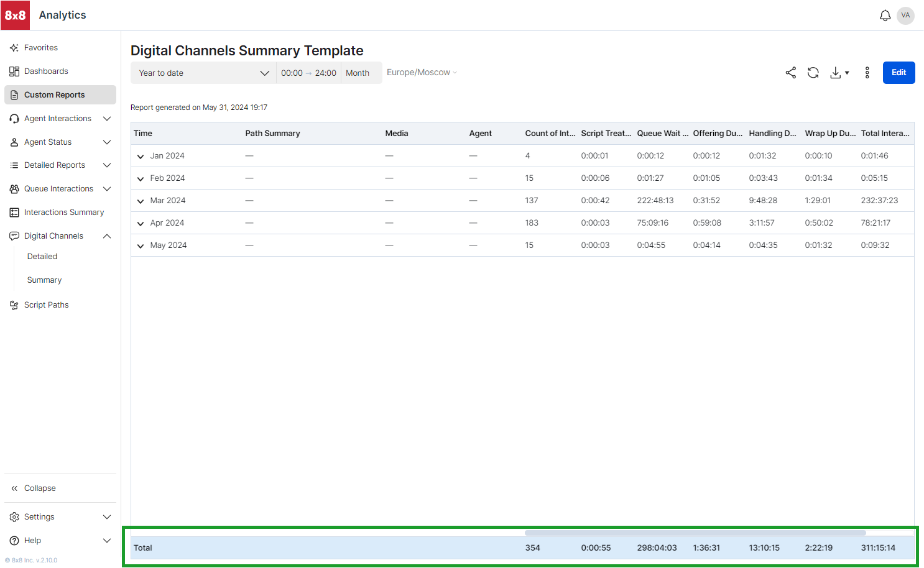924x568 pixels.
Task: Click the notification bell
Action: [x=885, y=16]
